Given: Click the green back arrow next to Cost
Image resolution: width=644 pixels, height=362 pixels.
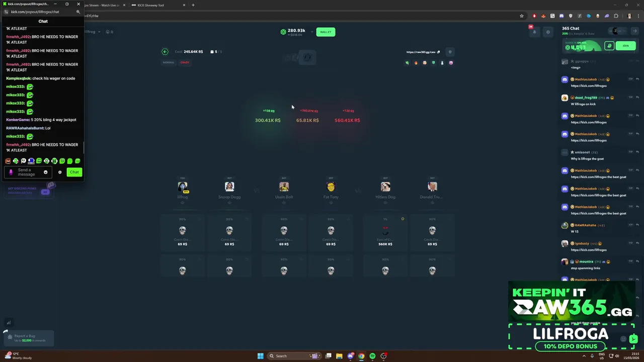Looking at the screenshot, I should (165, 52).
